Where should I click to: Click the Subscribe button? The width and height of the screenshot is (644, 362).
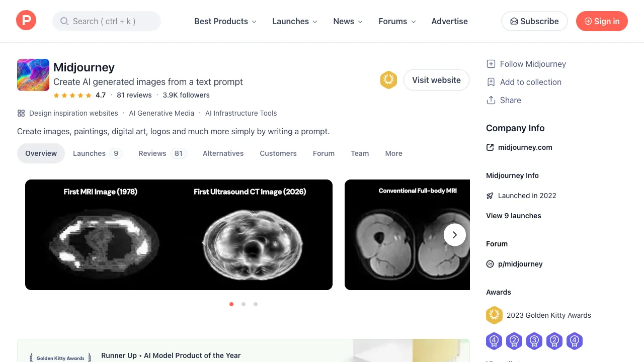[534, 21]
